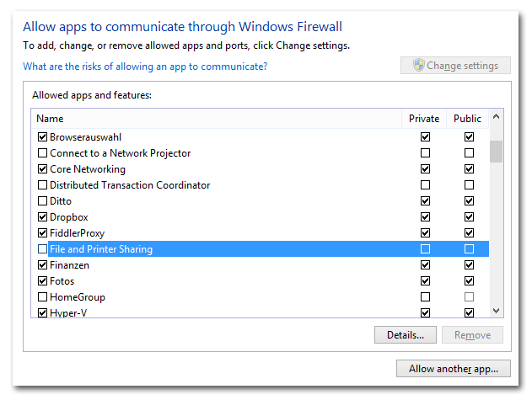532x400 pixels.
Task: Uncheck the Browserauswahl name checkbox
Action: (42, 137)
